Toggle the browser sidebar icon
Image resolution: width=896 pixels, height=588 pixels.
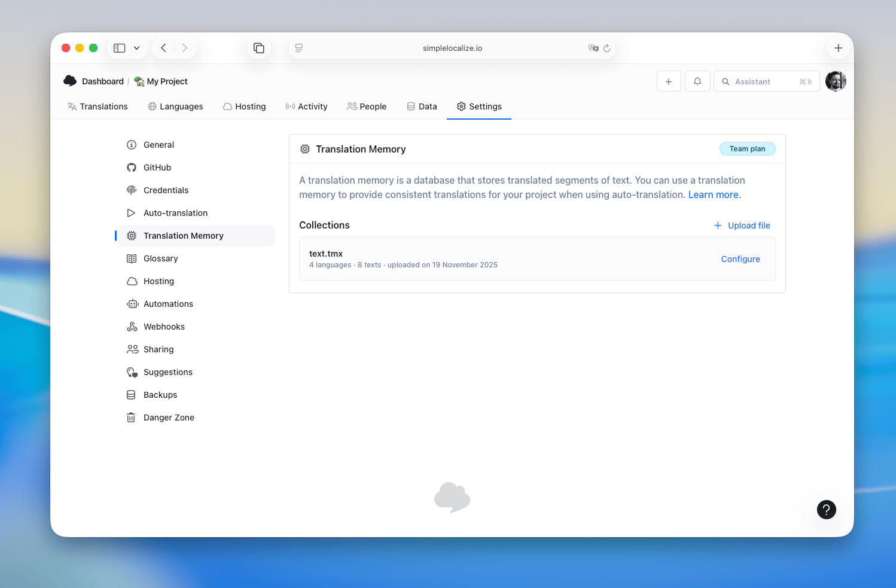coord(120,48)
